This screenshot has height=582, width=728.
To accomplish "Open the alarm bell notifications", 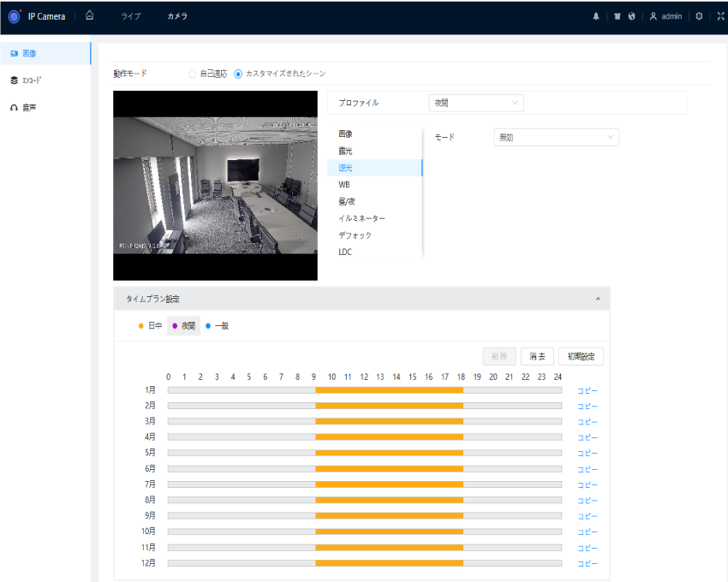I will pyautogui.click(x=596, y=16).
